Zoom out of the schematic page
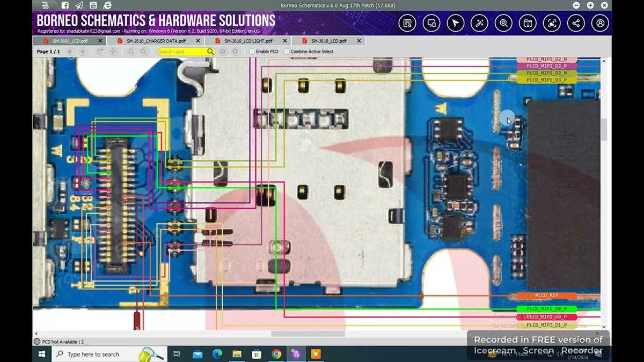Screen dimensions: 644x362 (x=144, y=51)
